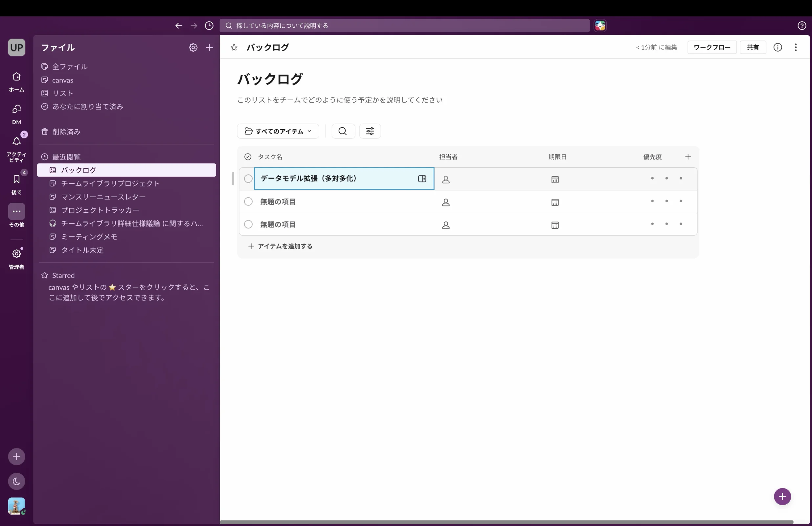Open 管理者 admin gear icon
This screenshot has height=526, width=812.
pos(16,258)
